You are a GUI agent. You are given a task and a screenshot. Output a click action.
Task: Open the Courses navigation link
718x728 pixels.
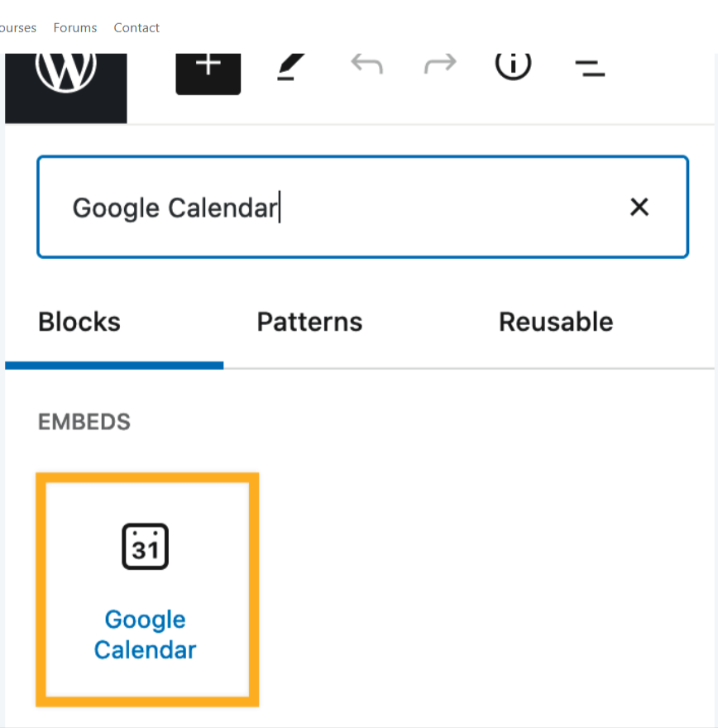click(18, 28)
